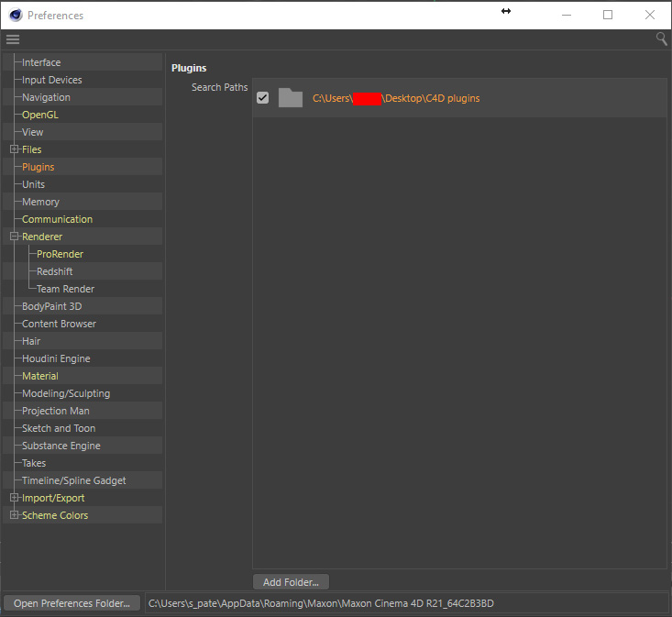Screen dimensions: 672x617
Task: Select the C4D plugins search path entry
Action: [396, 98]
